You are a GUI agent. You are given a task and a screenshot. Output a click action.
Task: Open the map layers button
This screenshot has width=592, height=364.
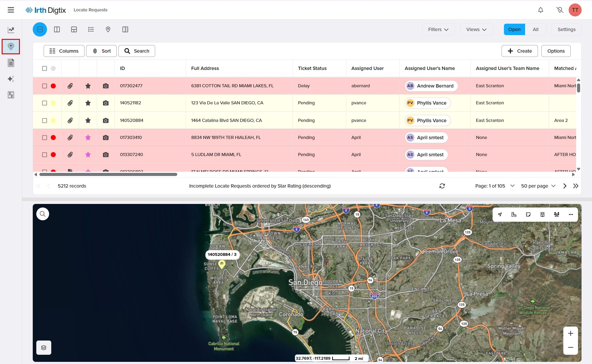pyautogui.click(x=44, y=347)
